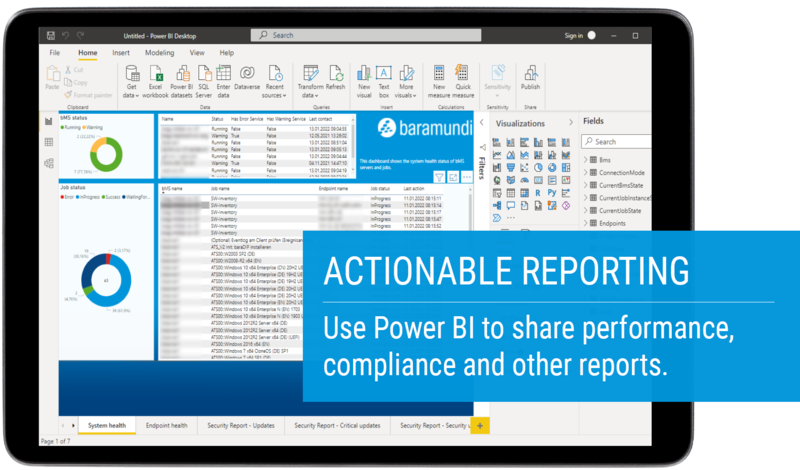Click the Focus mode icon on the visual
This screenshot has height=470, width=800.
point(453,177)
